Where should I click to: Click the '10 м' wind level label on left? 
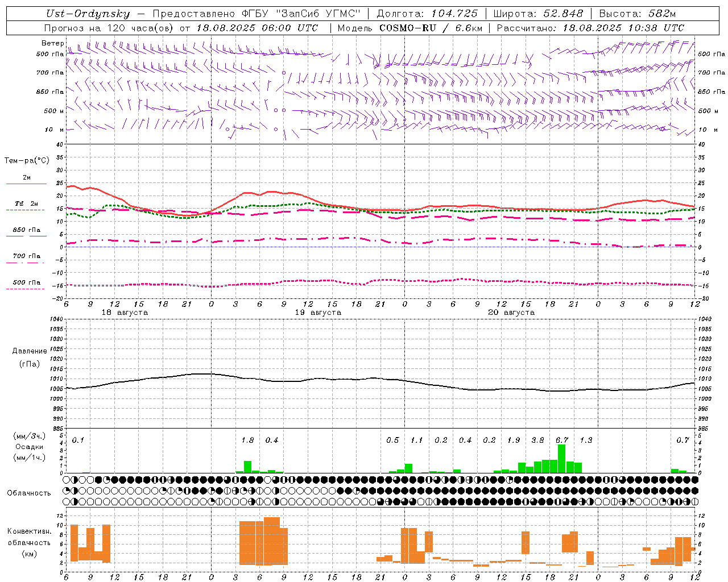[x=55, y=130]
